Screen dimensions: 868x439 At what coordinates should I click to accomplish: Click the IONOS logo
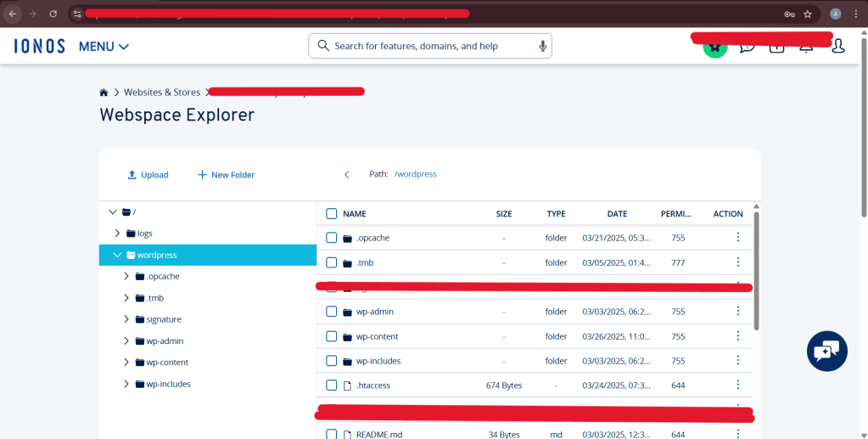point(39,46)
